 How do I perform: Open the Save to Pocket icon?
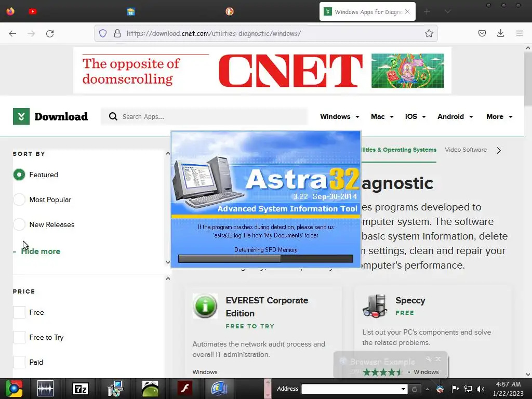pyautogui.click(x=482, y=33)
